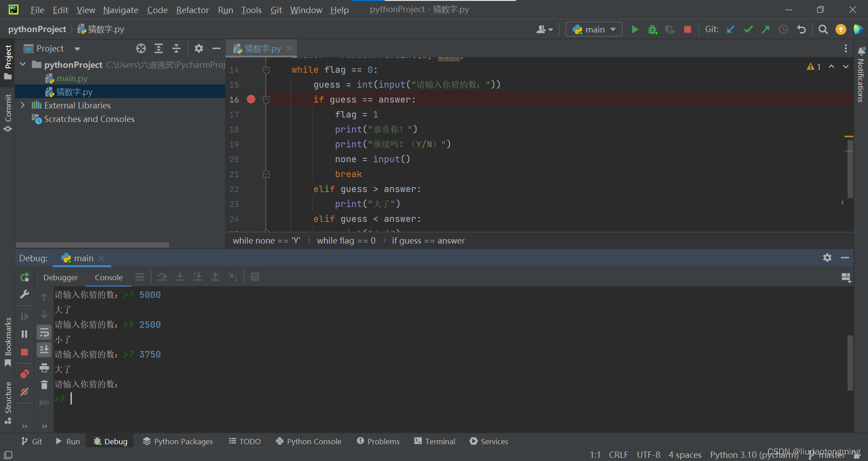Image resolution: width=868 pixels, height=461 pixels.
Task: Toggle scroll to end in console
Action: [44, 350]
